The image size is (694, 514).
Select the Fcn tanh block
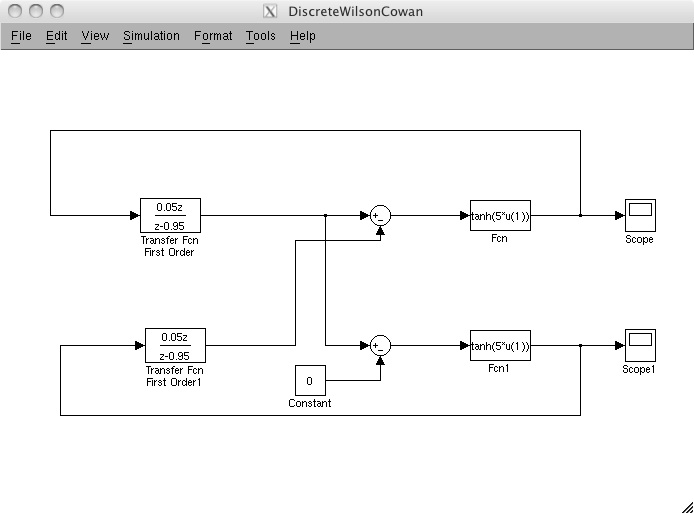point(500,215)
